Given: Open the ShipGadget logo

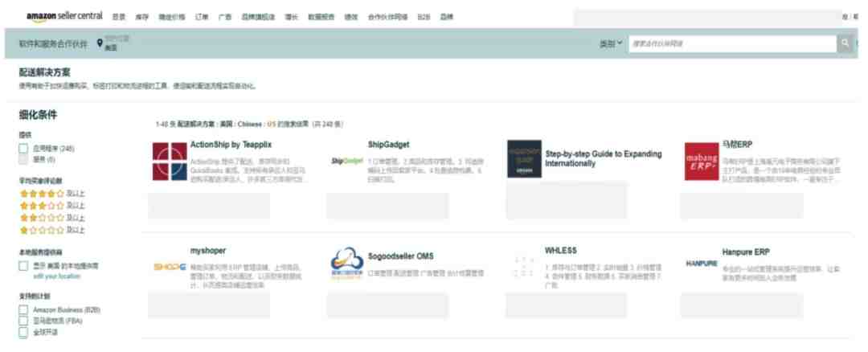Looking at the screenshot, I should coord(346,161).
